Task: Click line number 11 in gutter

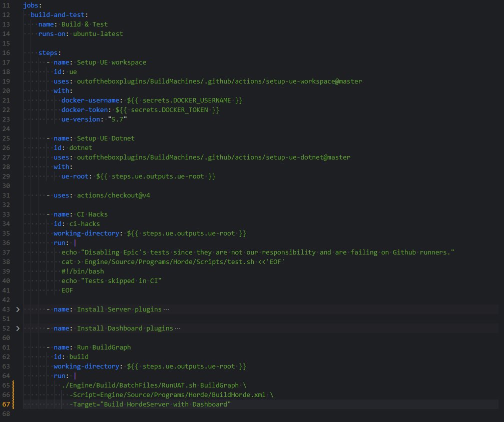Action: click(6, 5)
